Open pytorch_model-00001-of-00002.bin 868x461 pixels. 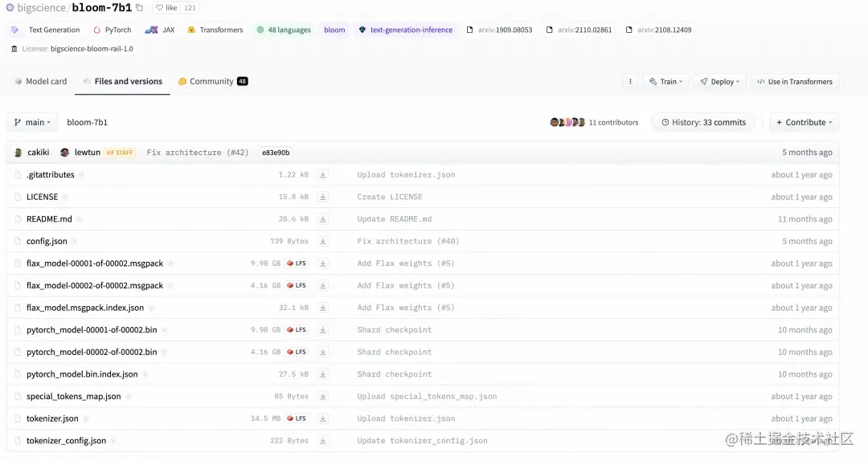92,330
